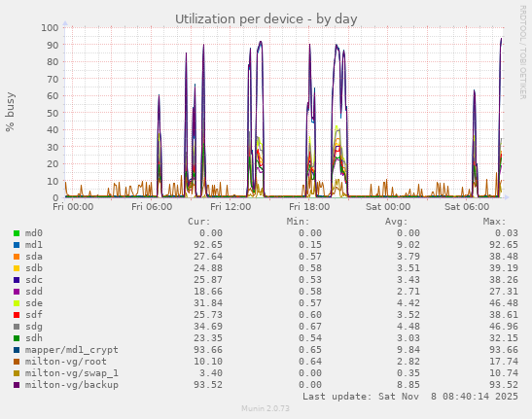
Task: Click the sde lime legend swatch
Action: click(x=17, y=303)
